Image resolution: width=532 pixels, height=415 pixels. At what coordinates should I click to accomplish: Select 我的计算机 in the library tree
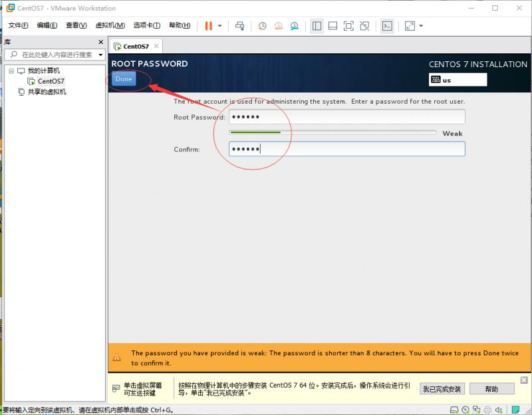pos(43,71)
